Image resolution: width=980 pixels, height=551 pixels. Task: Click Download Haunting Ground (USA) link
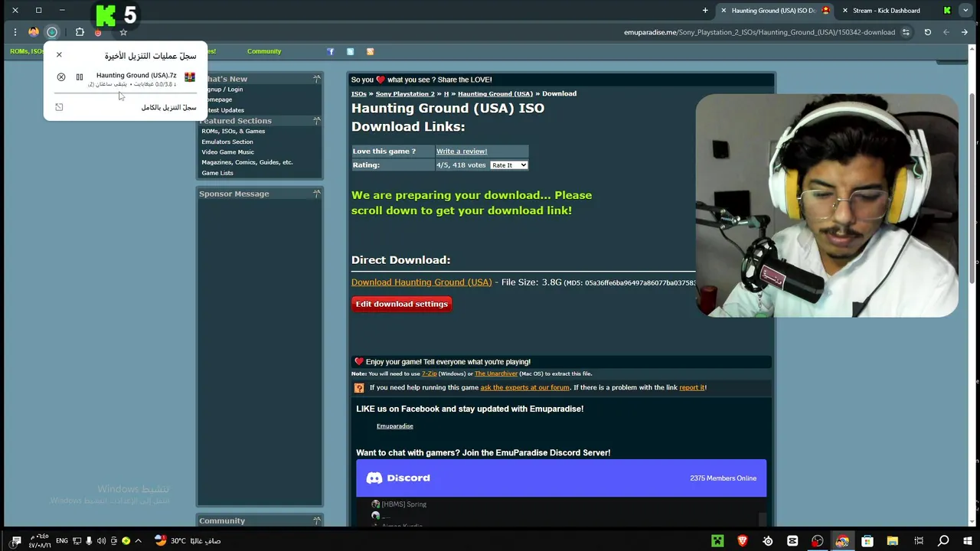[421, 282]
